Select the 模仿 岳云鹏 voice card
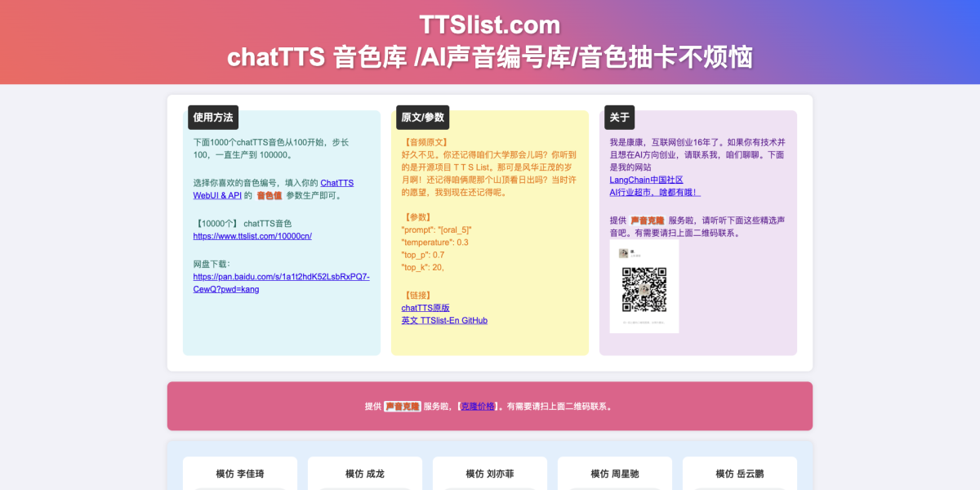This screenshot has width=980, height=490. [x=738, y=473]
